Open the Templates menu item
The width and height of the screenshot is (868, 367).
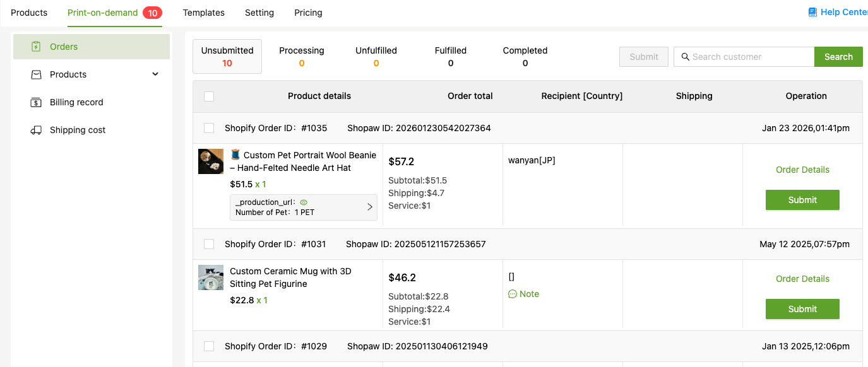pos(203,13)
